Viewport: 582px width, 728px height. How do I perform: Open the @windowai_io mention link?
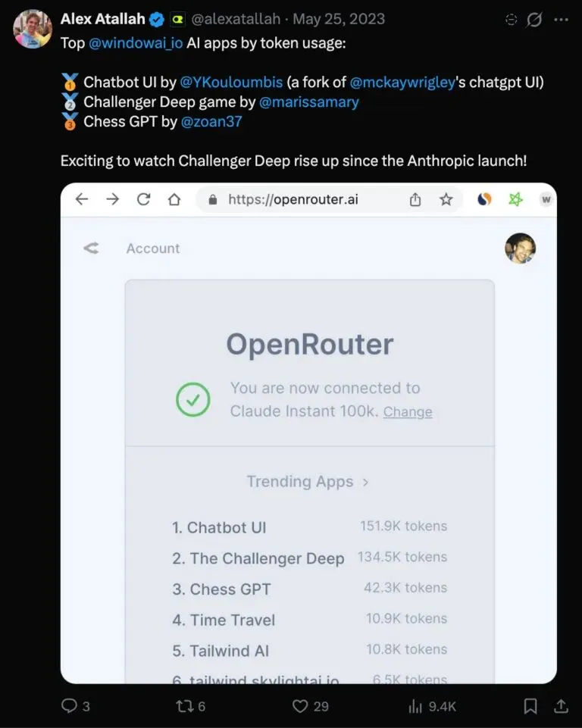tap(136, 43)
